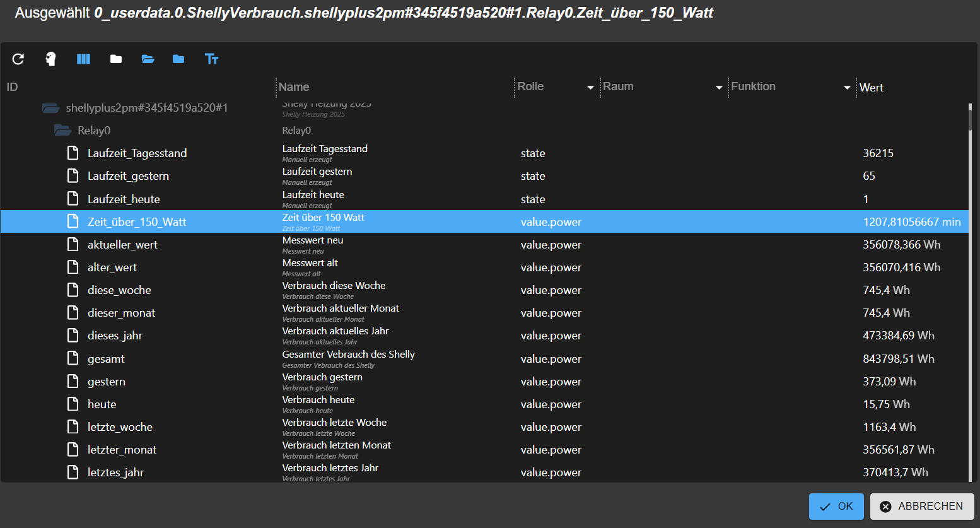Click the value 356561,87 Wh
The image size is (980, 528).
899,449
